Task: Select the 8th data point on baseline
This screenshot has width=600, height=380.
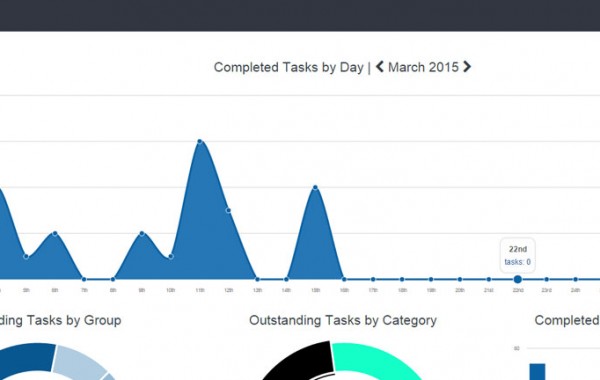Action: (113, 279)
